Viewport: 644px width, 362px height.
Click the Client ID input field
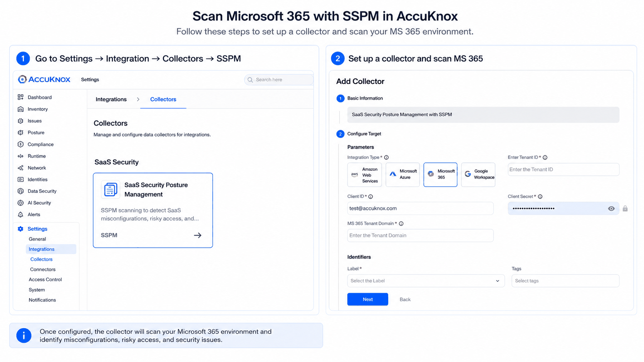pyautogui.click(x=420, y=209)
